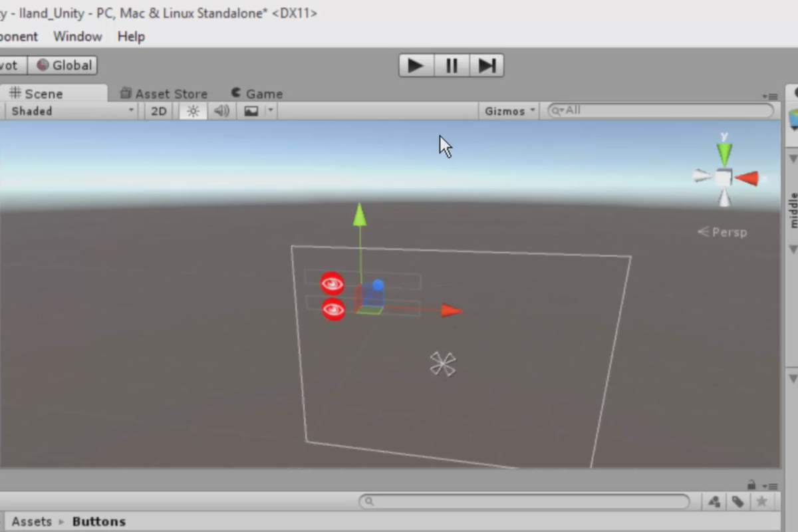
Task: Select the red eye button object in the scene
Action: click(x=331, y=283)
